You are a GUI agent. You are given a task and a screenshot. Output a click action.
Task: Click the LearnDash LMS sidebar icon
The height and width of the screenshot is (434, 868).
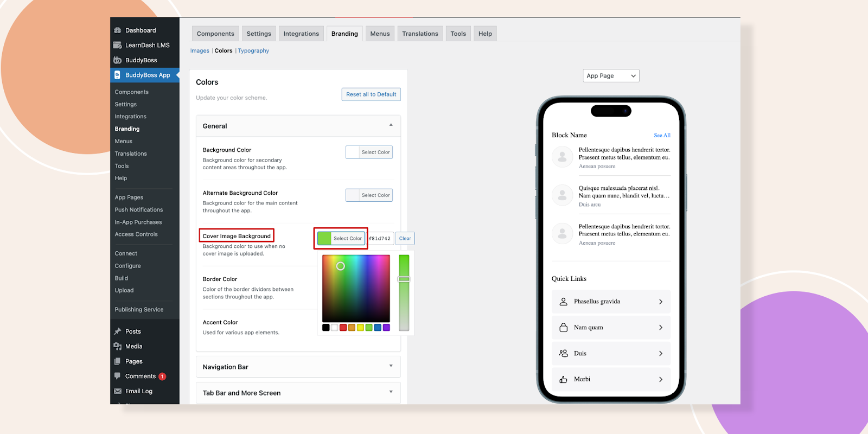[x=118, y=45]
